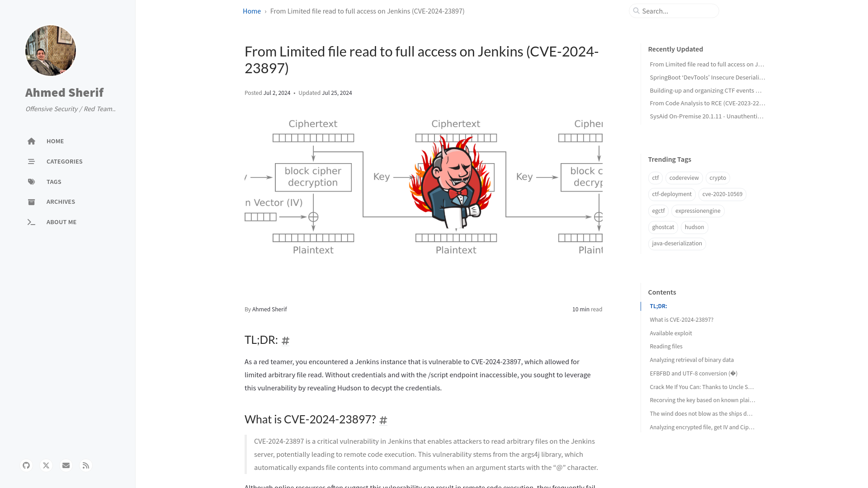Screen dimensions: 868x488
Task: Expand the TL;DR section anchor link
Action: pos(285,340)
